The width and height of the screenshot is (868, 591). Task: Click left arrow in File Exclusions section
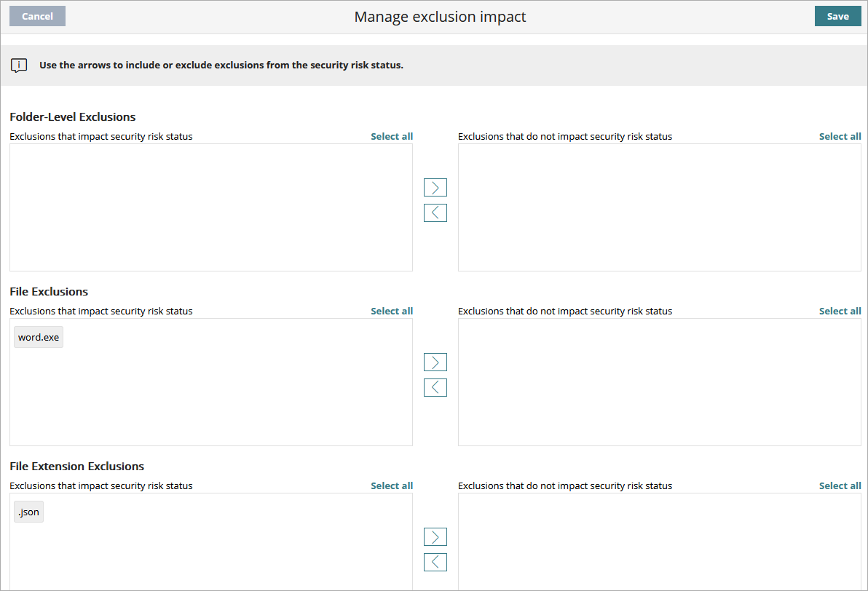pos(435,388)
